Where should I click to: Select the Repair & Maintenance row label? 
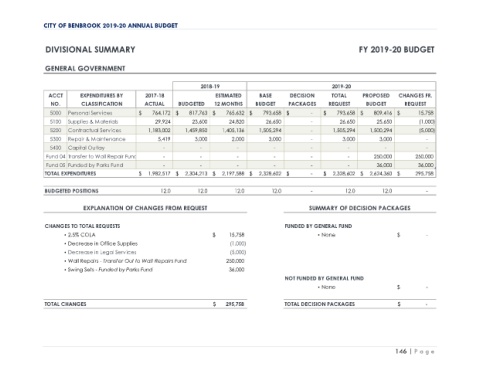pyautogui.click(x=97, y=139)
